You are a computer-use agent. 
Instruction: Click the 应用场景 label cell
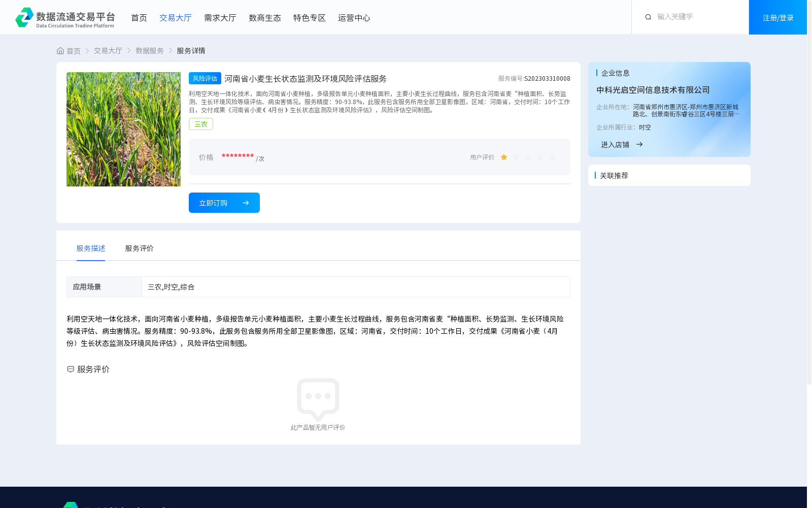pyautogui.click(x=104, y=287)
